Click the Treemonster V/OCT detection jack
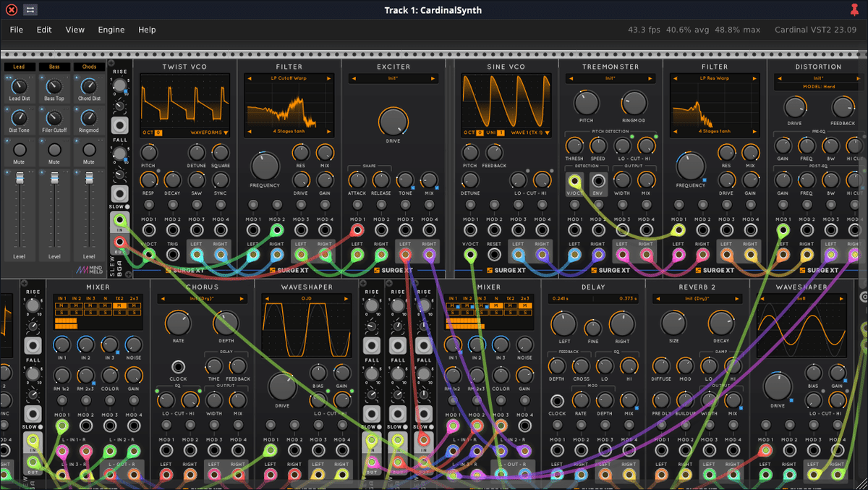The image size is (868, 490). point(574,181)
